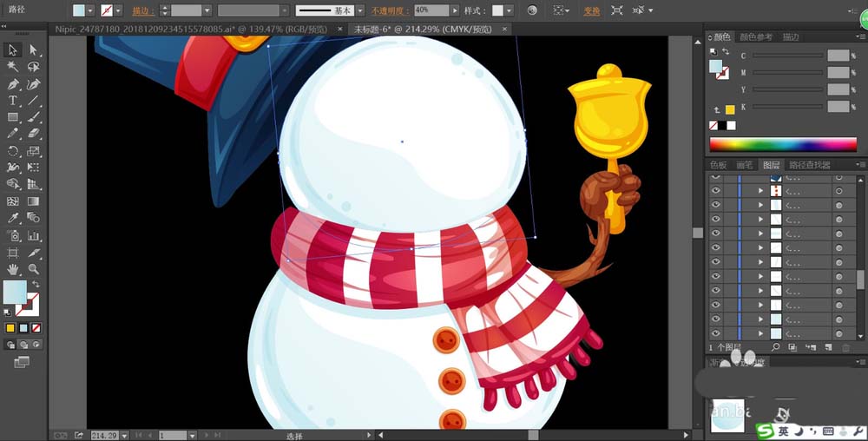The width and height of the screenshot is (868, 441).
Task: Enable Draw Behind mode
Action: 23,345
